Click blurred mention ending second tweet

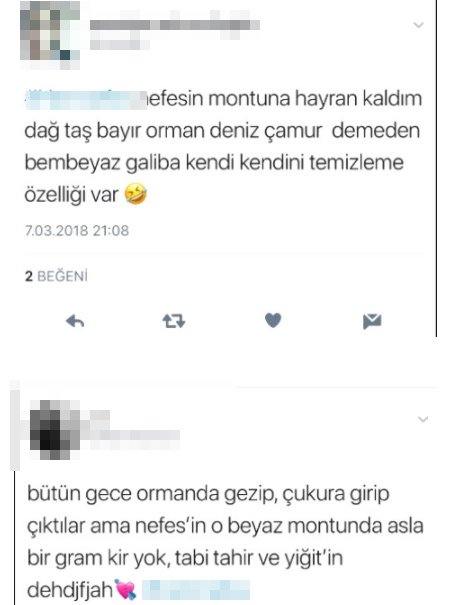pos(196,590)
